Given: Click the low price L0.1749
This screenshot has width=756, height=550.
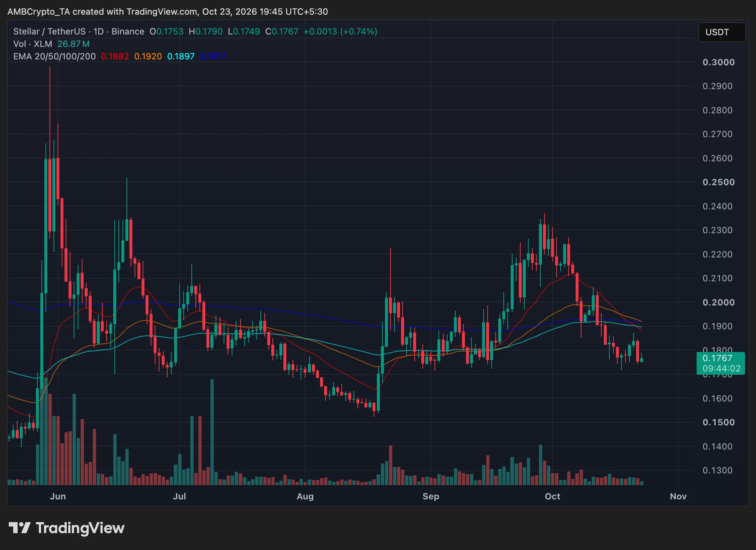Looking at the screenshot, I should point(244,32).
